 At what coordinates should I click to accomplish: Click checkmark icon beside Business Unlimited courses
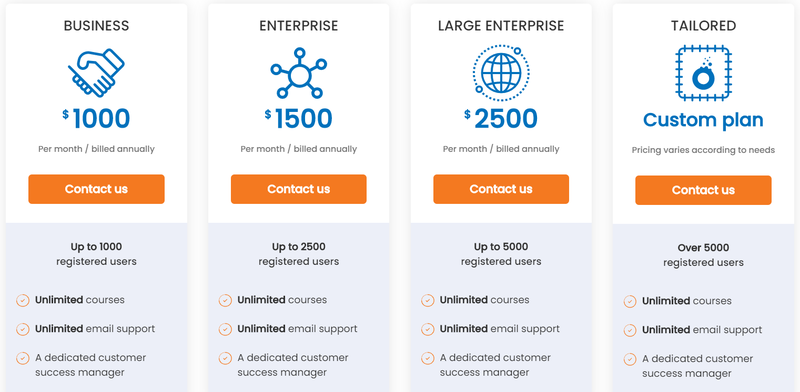22,300
